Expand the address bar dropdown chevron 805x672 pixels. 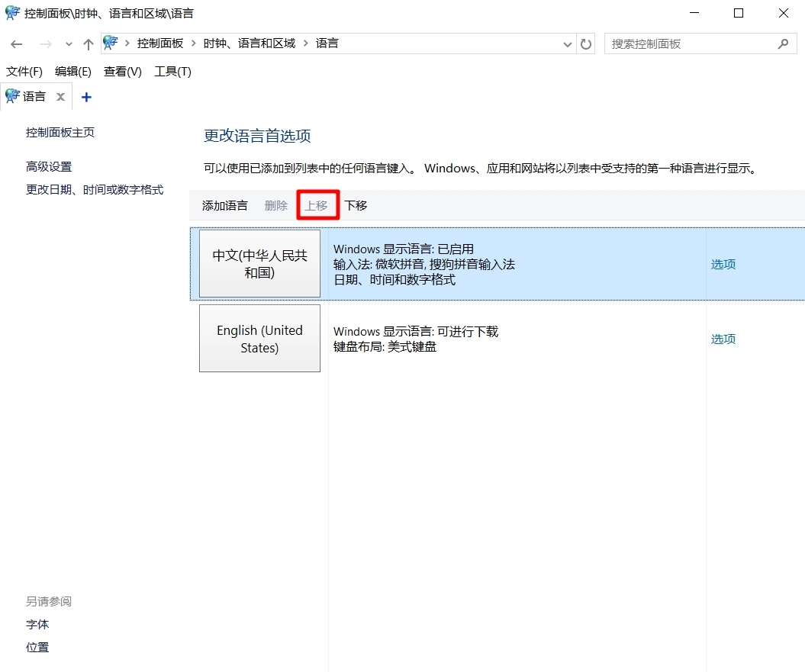[x=567, y=43]
